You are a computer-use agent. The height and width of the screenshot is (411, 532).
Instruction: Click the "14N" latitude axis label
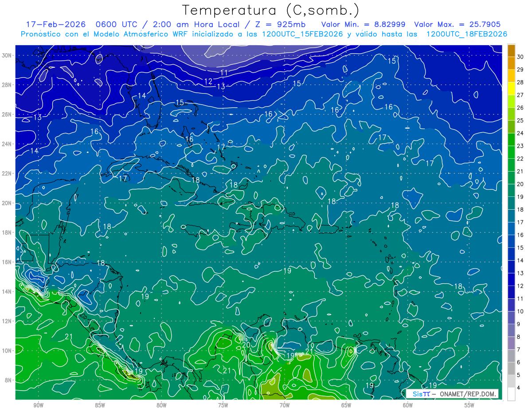pyautogui.click(x=8, y=291)
